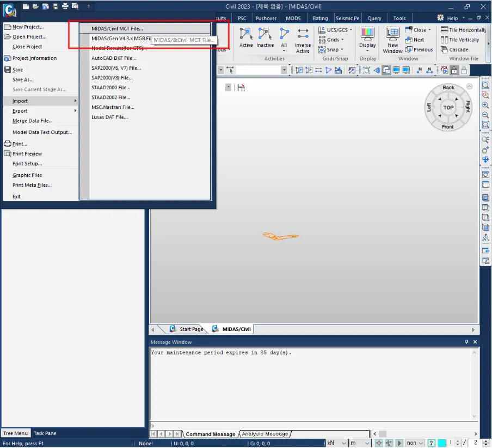Expand the Grids dropdown

point(342,40)
